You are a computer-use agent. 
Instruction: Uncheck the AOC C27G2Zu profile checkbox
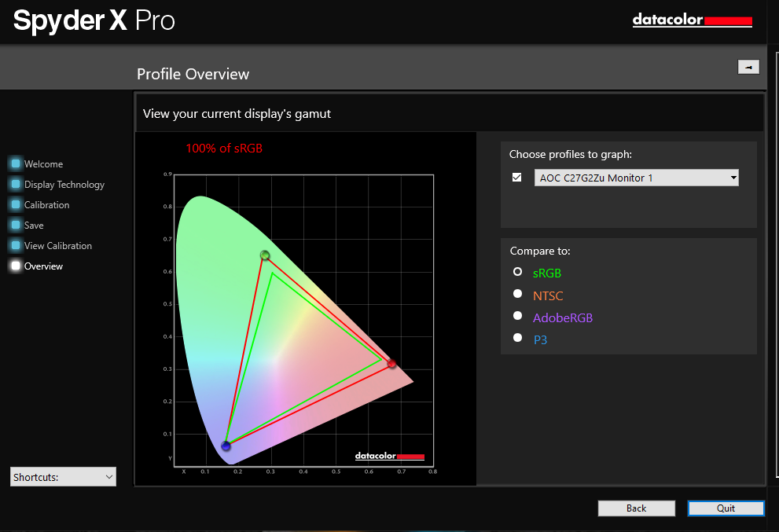516,178
